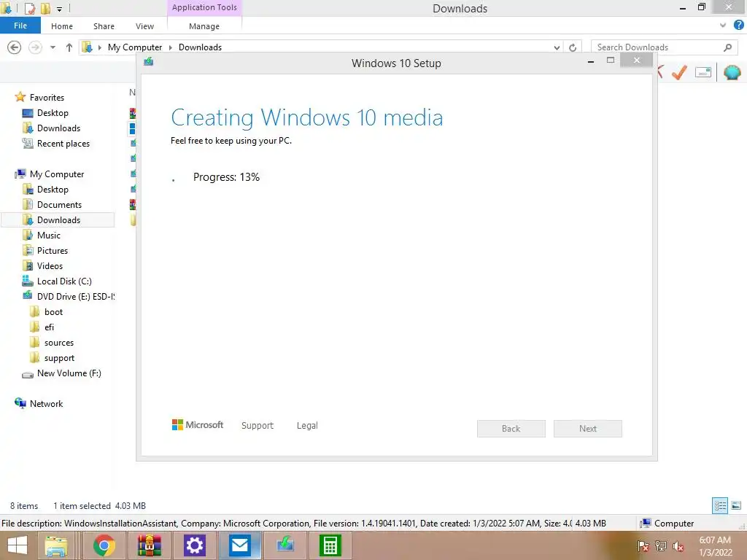
Task: Go up one folder level
Action: 69,47
